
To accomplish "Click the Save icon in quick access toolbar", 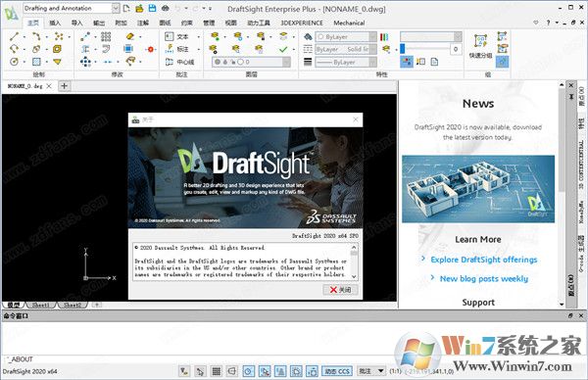I will click(152, 8).
